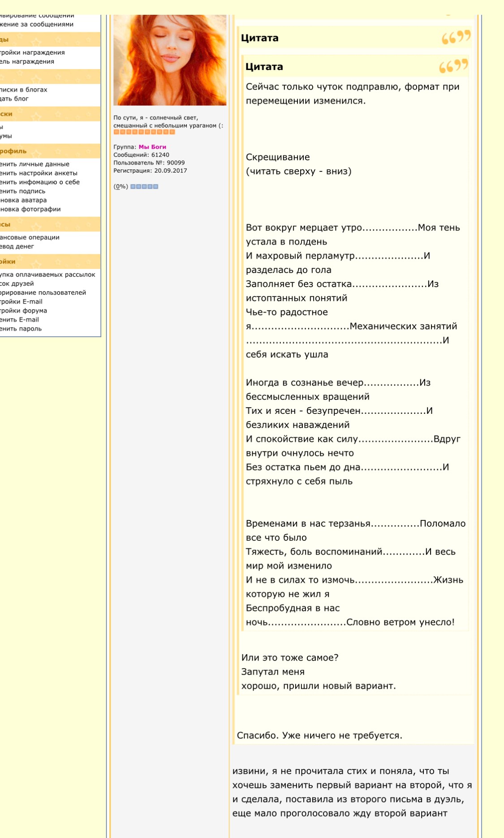
Task: Click the signature 'По сути, я - солнечный свет'
Action: 155,117
